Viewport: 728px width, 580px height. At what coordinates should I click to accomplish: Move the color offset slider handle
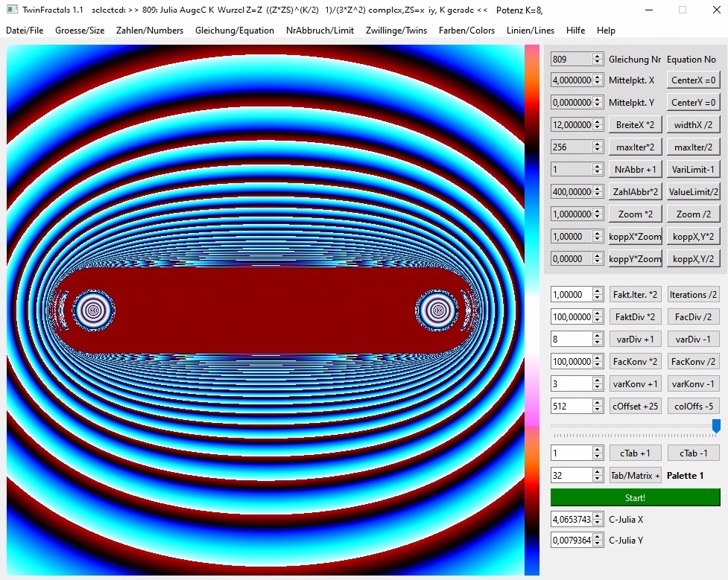pyautogui.click(x=716, y=425)
